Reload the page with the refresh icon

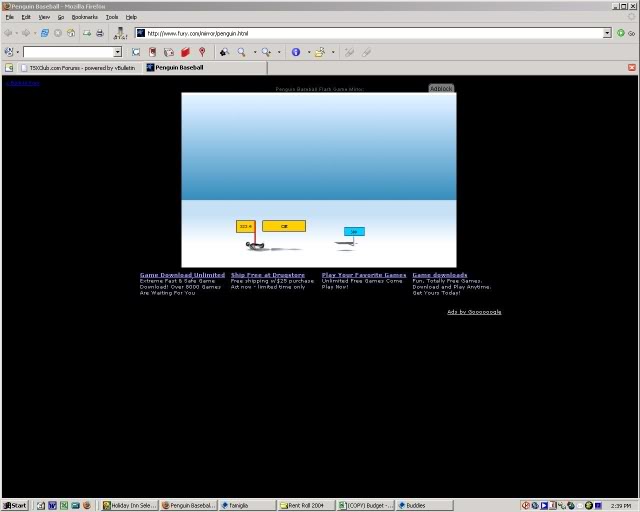44,33
